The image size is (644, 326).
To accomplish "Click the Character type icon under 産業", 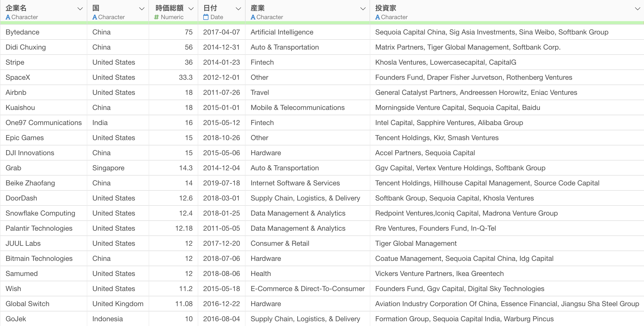I will [x=253, y=17].
